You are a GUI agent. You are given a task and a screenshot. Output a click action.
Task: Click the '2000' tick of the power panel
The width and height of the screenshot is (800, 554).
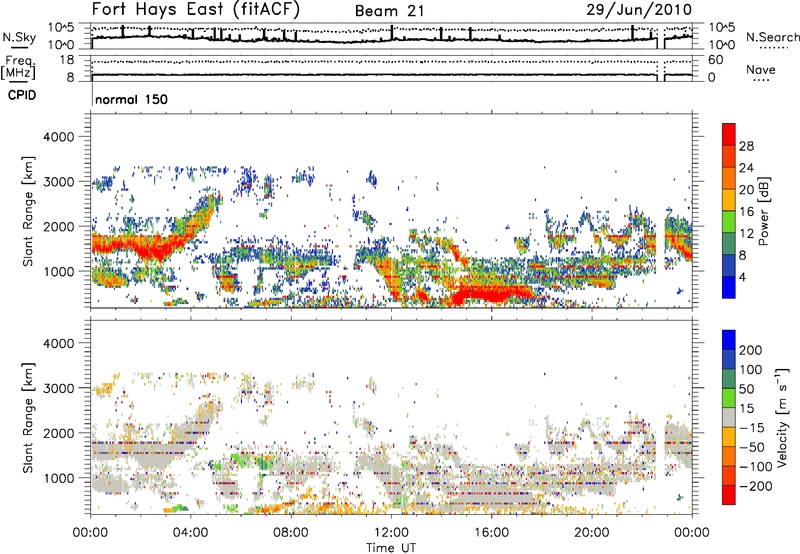(59, 226)
